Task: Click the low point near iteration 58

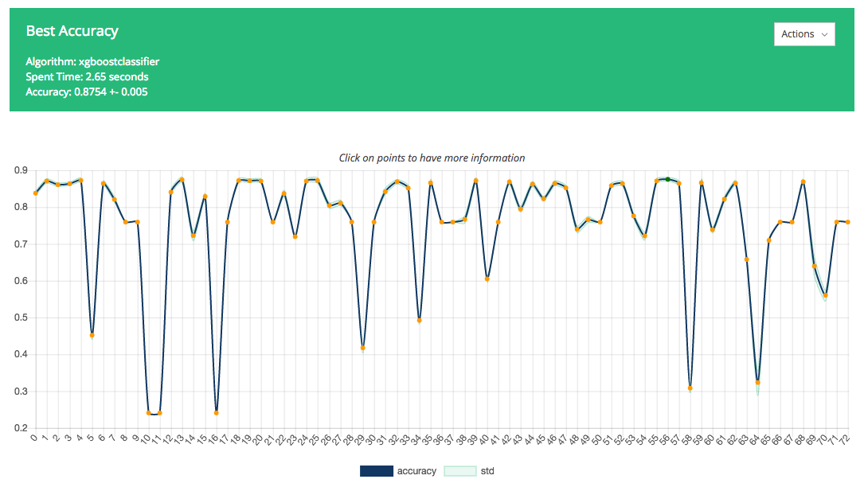Action: click(x=690, y=388)
